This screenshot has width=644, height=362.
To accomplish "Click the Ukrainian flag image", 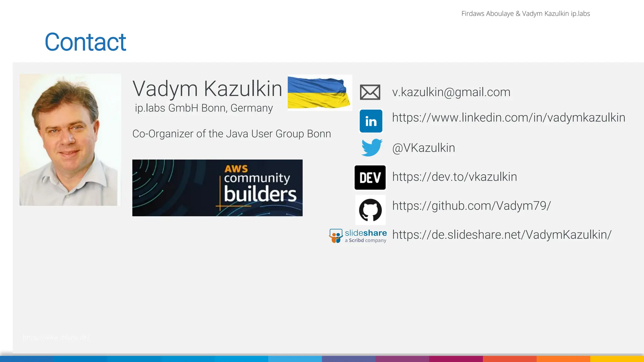I will tap(319, 93).
